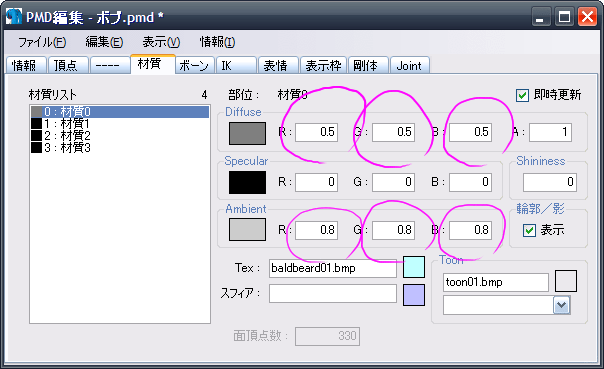604x369 pixels.
Task: Click the 面頂点数 field showing 330
Action: pyautogui.click(x=327, y=336)
